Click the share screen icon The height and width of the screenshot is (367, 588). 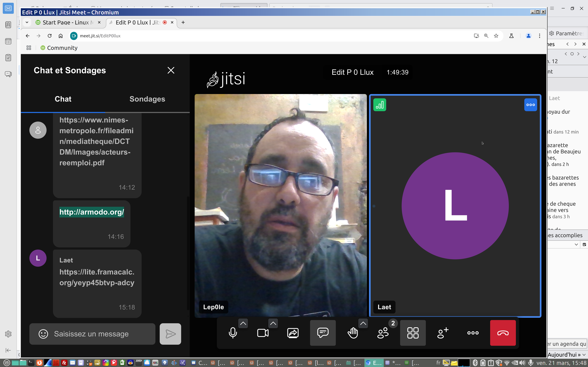(x=293, y=333)
